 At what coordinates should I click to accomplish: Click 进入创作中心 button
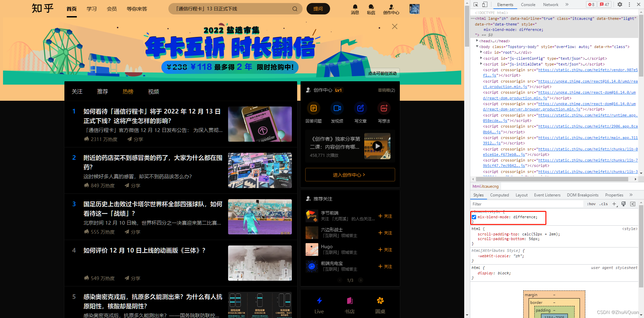[350, 175]
